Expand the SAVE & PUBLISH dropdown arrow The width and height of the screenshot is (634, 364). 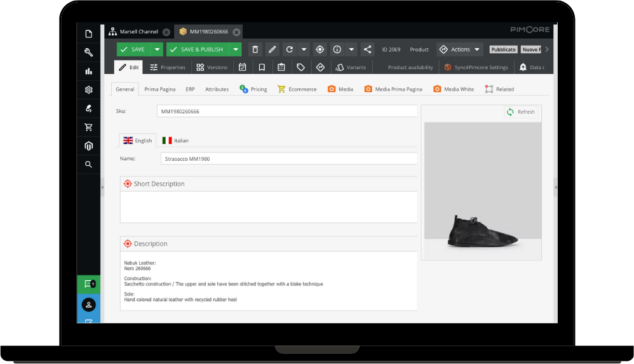click(235, 50)
